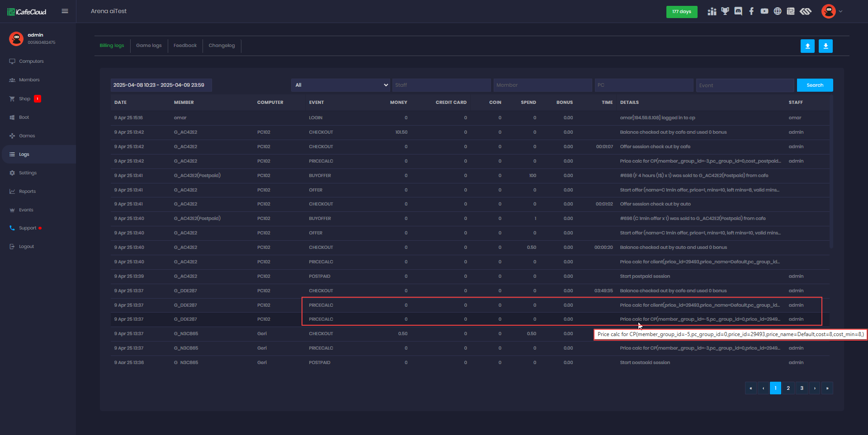Open the date range picker
This screenshot has height=435, width=868.
point(161,85)
